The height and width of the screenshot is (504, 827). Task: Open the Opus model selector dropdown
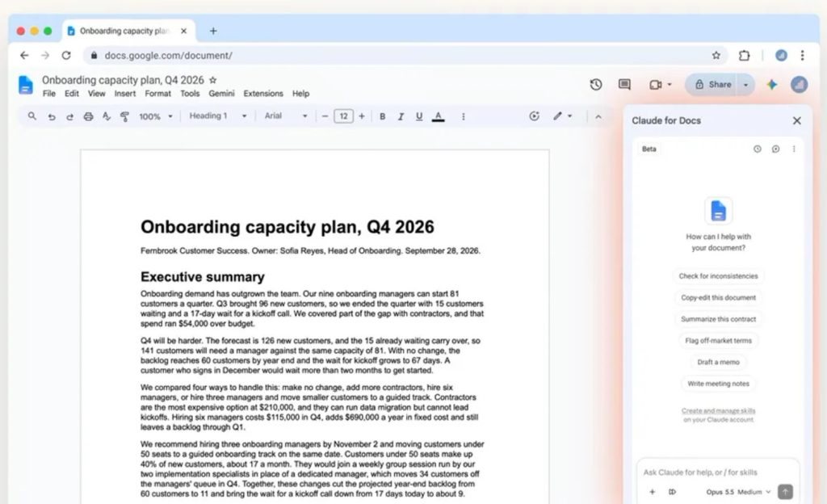point(738,492)
